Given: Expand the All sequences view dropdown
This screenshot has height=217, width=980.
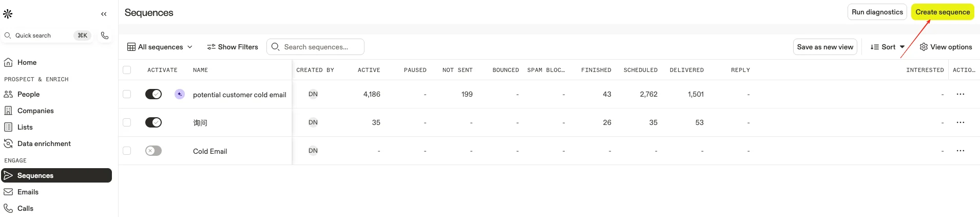Looking at the screenshot, I should tap(160, 47).
